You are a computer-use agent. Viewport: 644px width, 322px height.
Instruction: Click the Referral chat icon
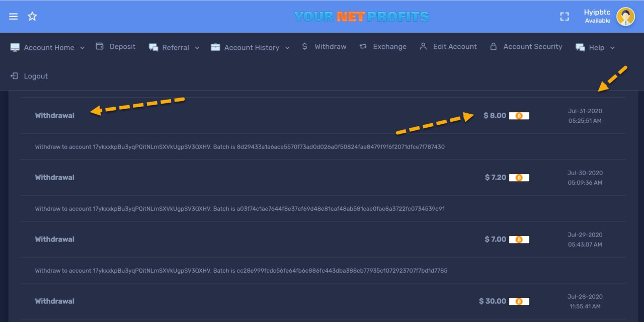tap(153, 47)
